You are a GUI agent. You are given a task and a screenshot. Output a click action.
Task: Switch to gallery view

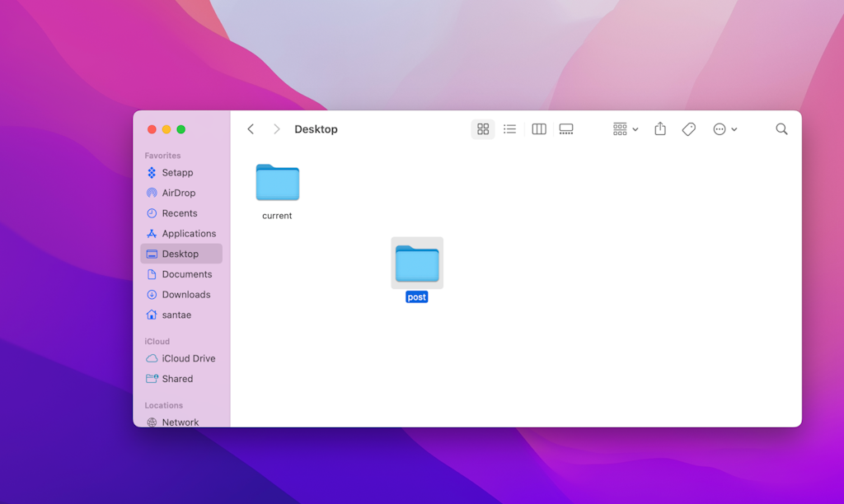[x=566, y=129]
